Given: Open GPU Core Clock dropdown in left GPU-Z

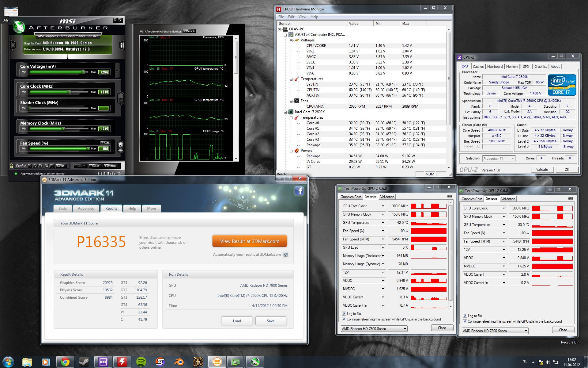Looking at the screenshot, I should pyautogui.click(x=383, y=206).
